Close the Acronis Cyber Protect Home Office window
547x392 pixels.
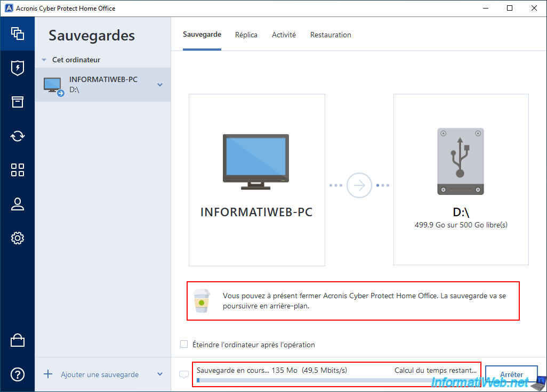(x=534, y=8)
